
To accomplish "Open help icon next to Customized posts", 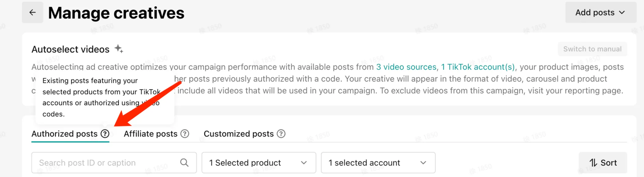I will coord(281,134).
